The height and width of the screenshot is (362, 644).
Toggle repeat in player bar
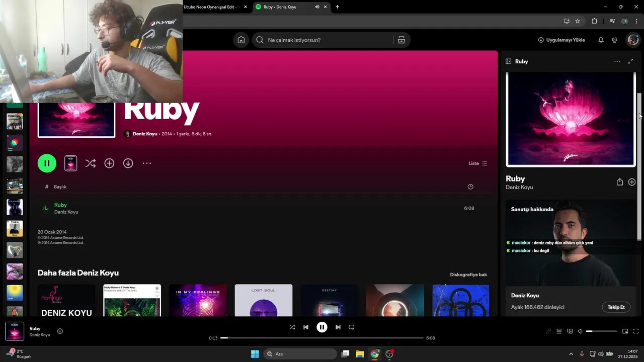[352, 327]
